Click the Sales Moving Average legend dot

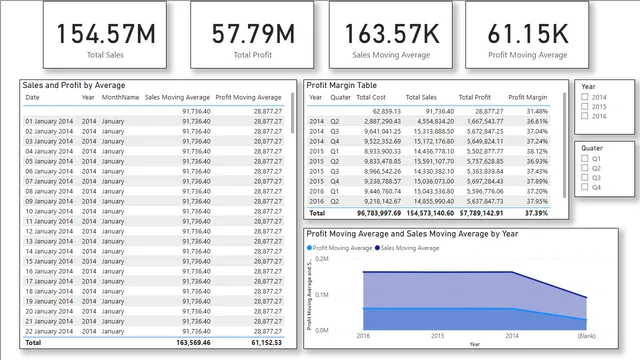(x=377, y=248)
